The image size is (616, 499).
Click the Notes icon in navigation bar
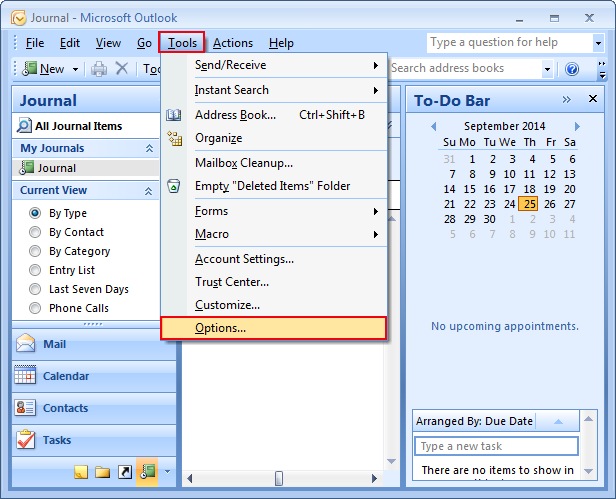pos(81,472)
